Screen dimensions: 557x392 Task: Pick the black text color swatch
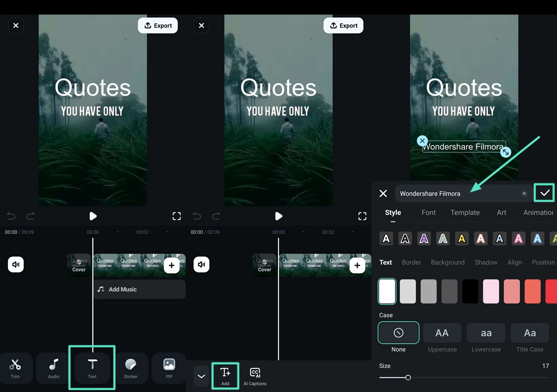(470, 291)
